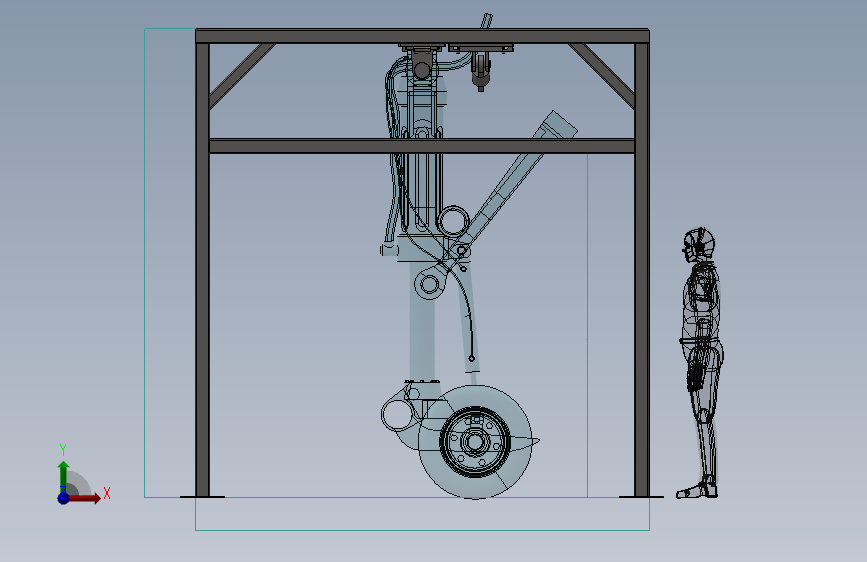Select the middle crossbeam of the frame
Image resolution: width=867 pixels, height=562 pixels.
click(422, 146)
